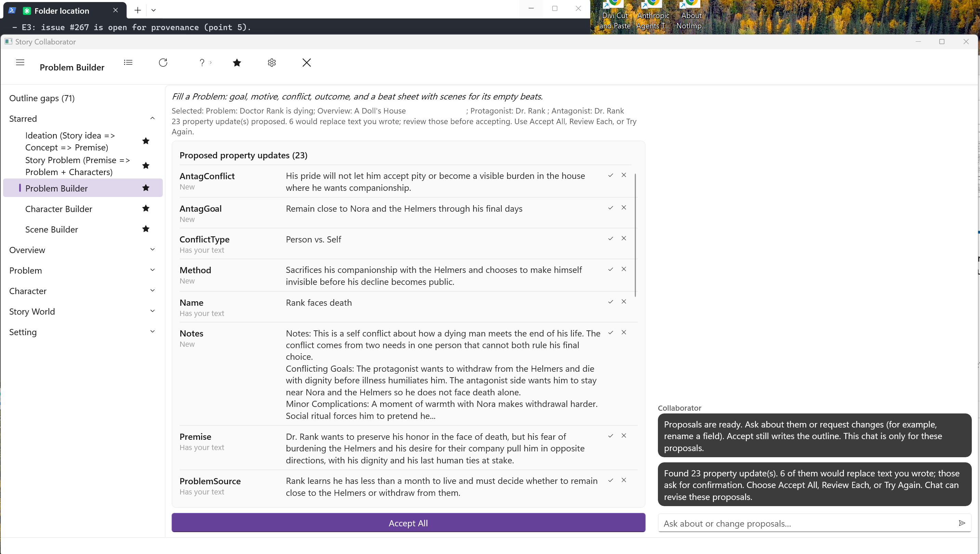
Task: Open the hamburger navigation menu
Action: point(20,62)
